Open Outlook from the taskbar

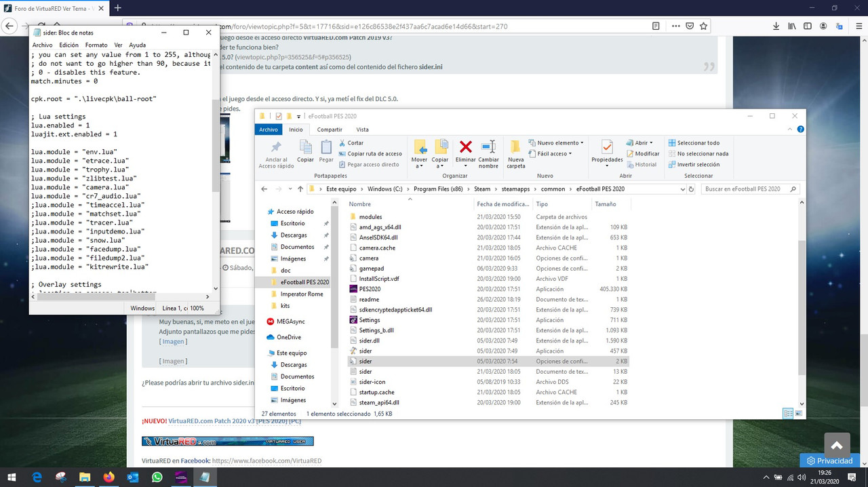tap(133, 478)
